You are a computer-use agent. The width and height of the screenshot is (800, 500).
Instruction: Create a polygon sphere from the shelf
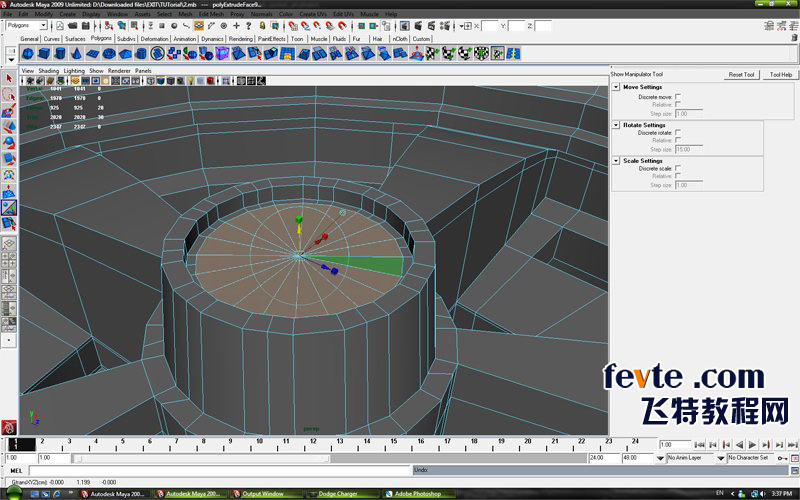(x=28, y=54)
